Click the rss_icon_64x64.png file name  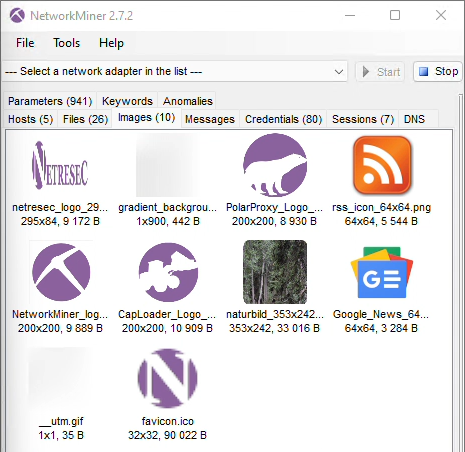click(381, 207)
